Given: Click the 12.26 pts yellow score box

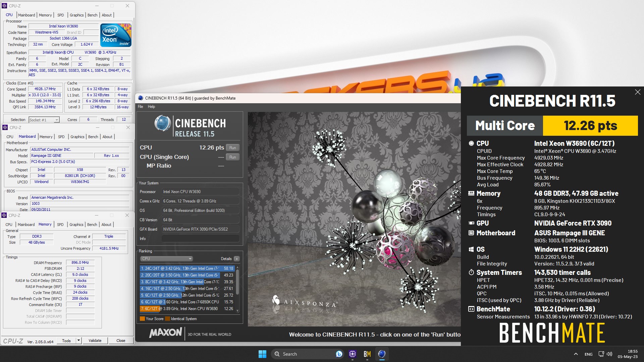Looking at the screenshot, I should (590, 126).
